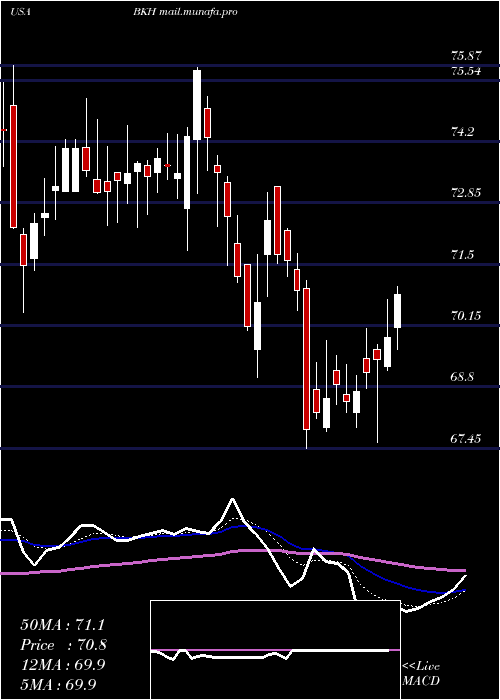Click the 5MA : 69.9 reading
Screen dimensions: 500x700
pos(59,685)
